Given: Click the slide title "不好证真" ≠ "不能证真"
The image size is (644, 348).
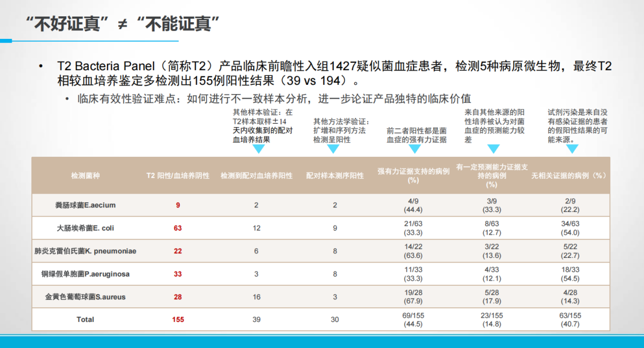Looking at the screenshot, I should coord(122,24).
